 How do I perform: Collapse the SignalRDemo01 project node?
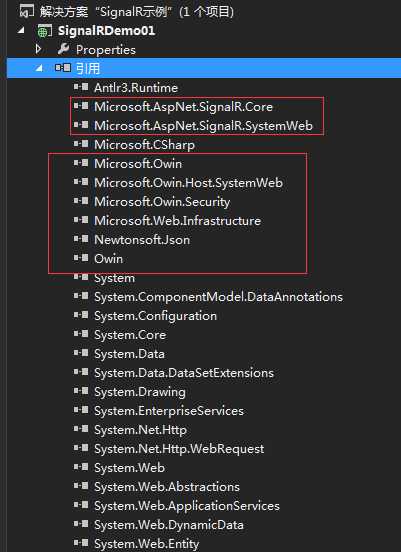(22, 31)
